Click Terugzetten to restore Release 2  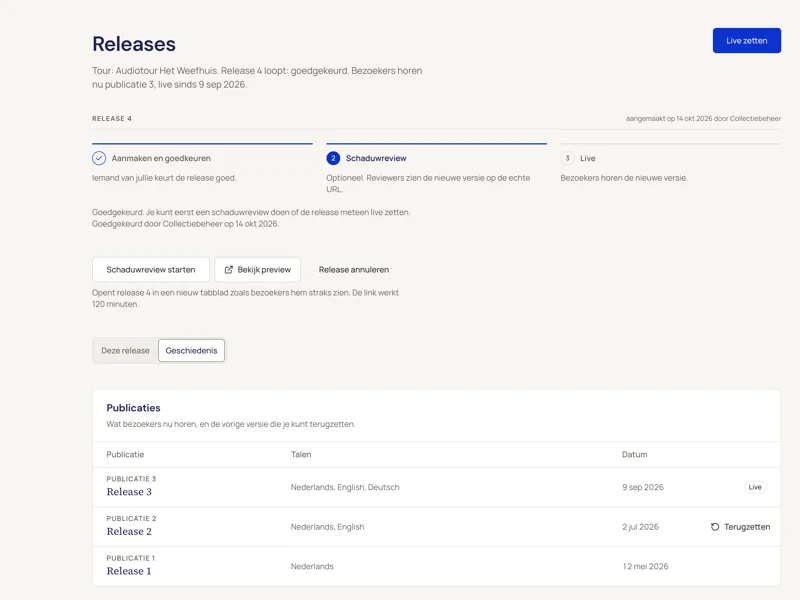[x=740, y=527]
